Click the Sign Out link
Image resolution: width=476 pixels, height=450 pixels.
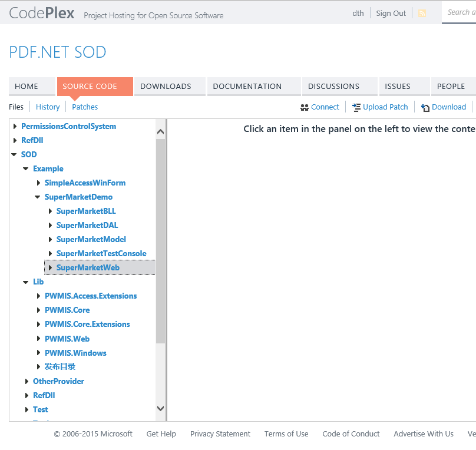coord(391,14)
